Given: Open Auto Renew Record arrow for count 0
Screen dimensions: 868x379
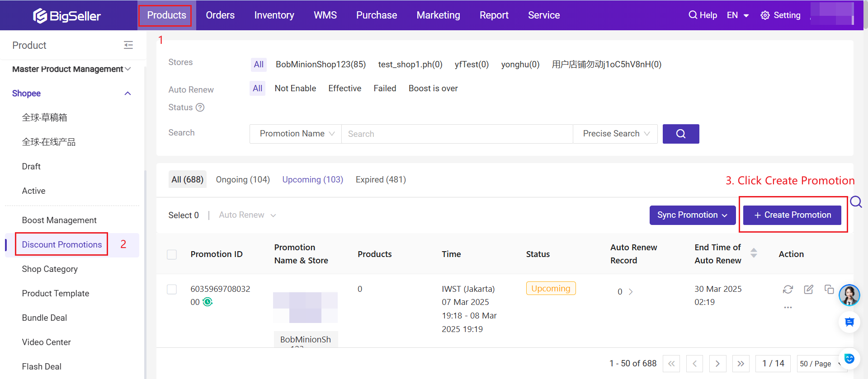Looking at the screenshot, I should 631,292.
